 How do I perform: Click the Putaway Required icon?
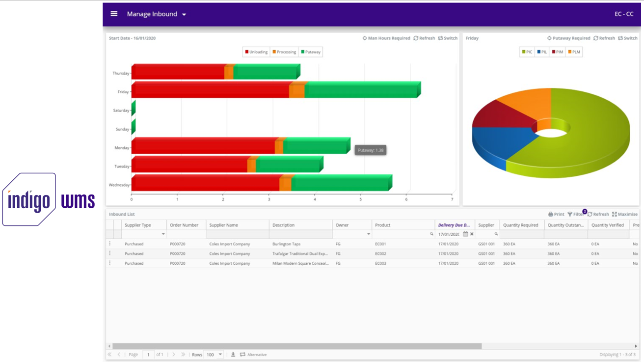549,38
